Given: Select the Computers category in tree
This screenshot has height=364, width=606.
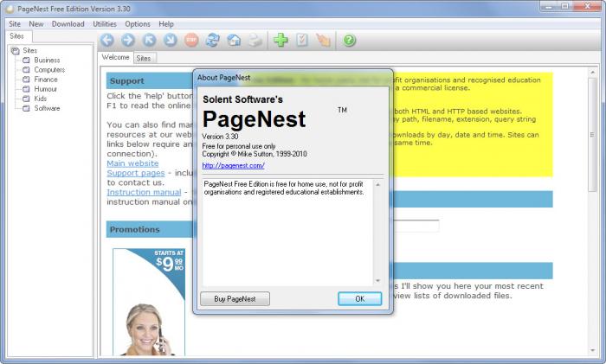Looking at the screenshot, I should [49, 69].
